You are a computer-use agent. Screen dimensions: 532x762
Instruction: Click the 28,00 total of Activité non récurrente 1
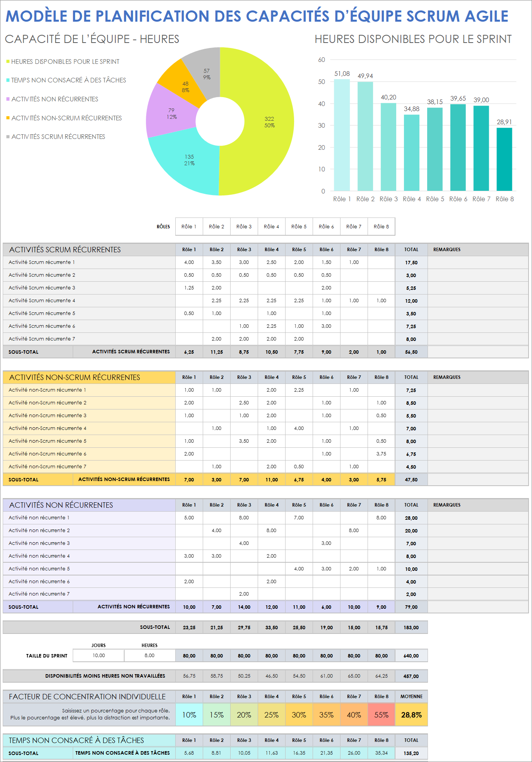(411, 518)
